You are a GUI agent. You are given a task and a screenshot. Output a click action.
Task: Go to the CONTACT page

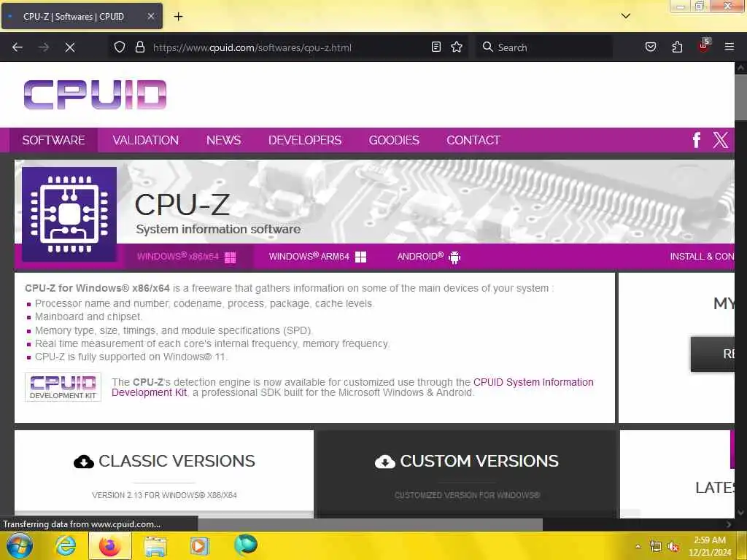point(473,140)
